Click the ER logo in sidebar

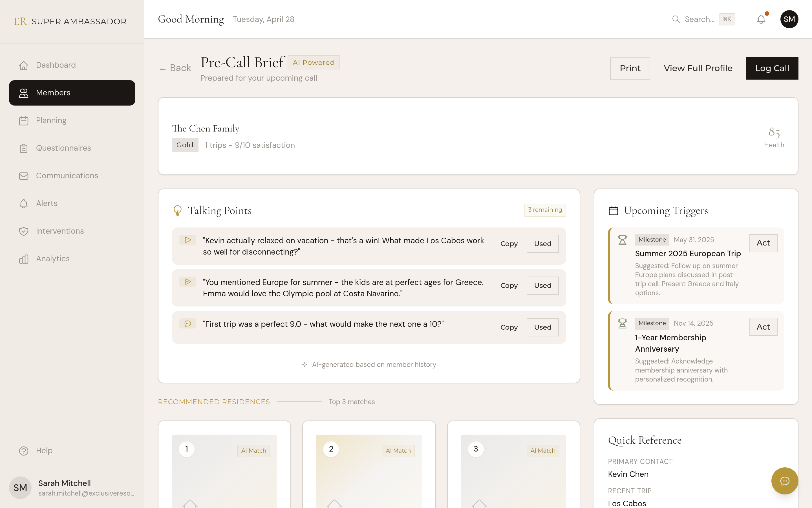pos(20,21)
